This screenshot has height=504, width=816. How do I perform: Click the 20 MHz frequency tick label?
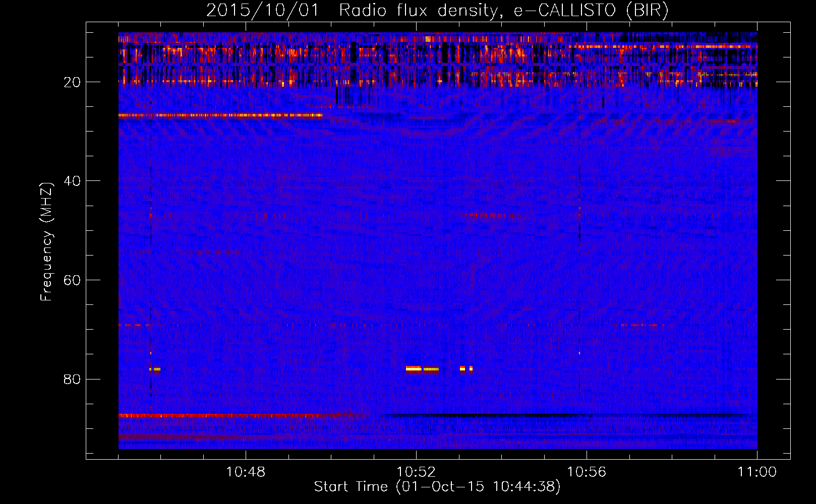click(72, 82)
